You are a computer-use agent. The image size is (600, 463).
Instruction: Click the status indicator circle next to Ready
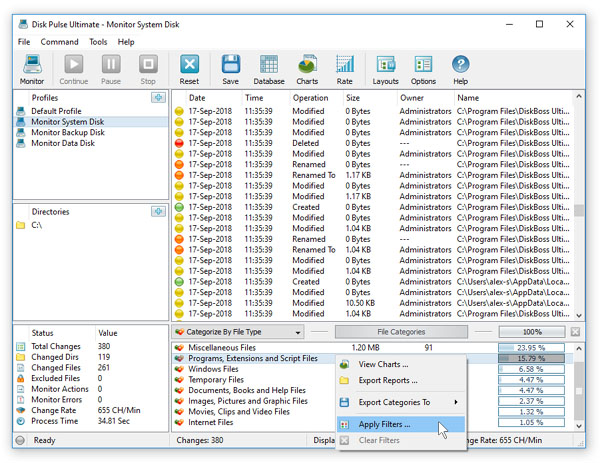[x=20, y=440]
